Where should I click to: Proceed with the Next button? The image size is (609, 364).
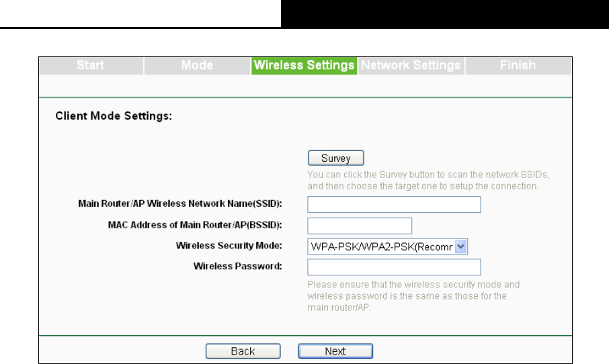point(335,351)
